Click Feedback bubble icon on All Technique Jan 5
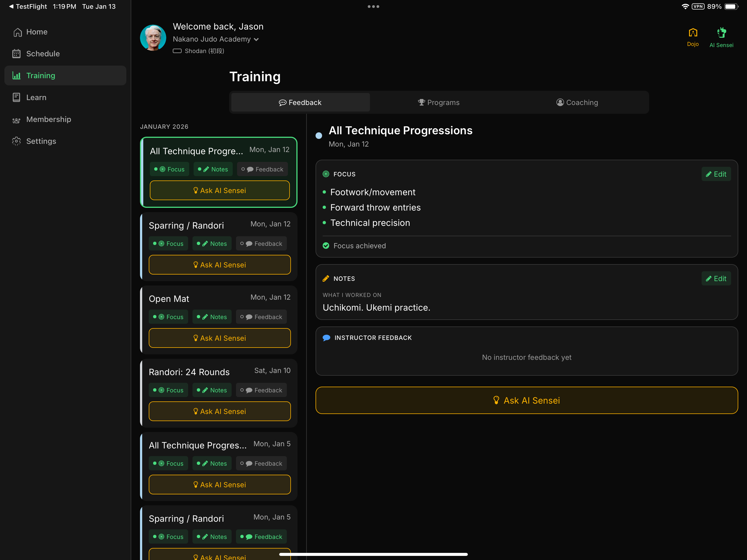This screenshot has width=747, height=560. (249, 463)
